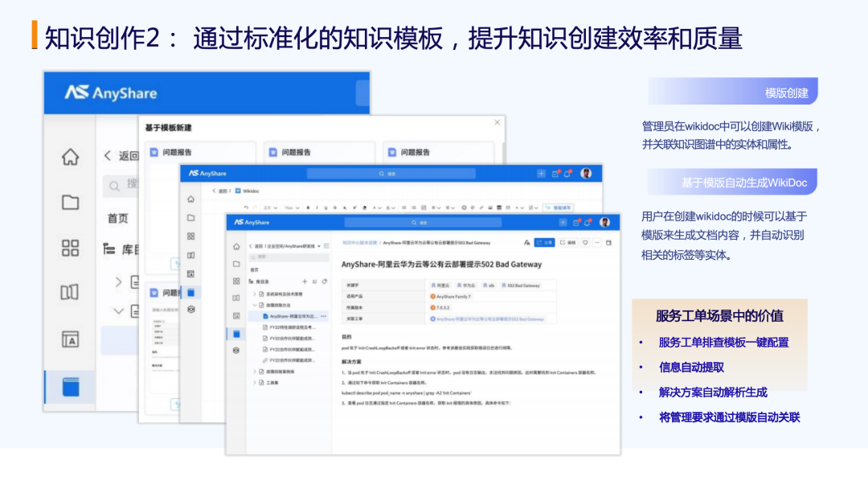Toggle underline in Wikidoc editor toolbar

coord(325,208)
